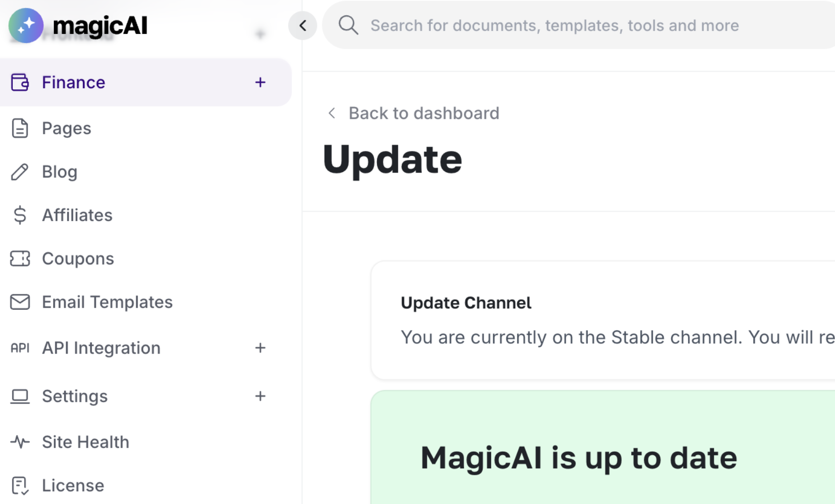
Task: Click the magicAI sparkle logo icon
Action: 26,26
